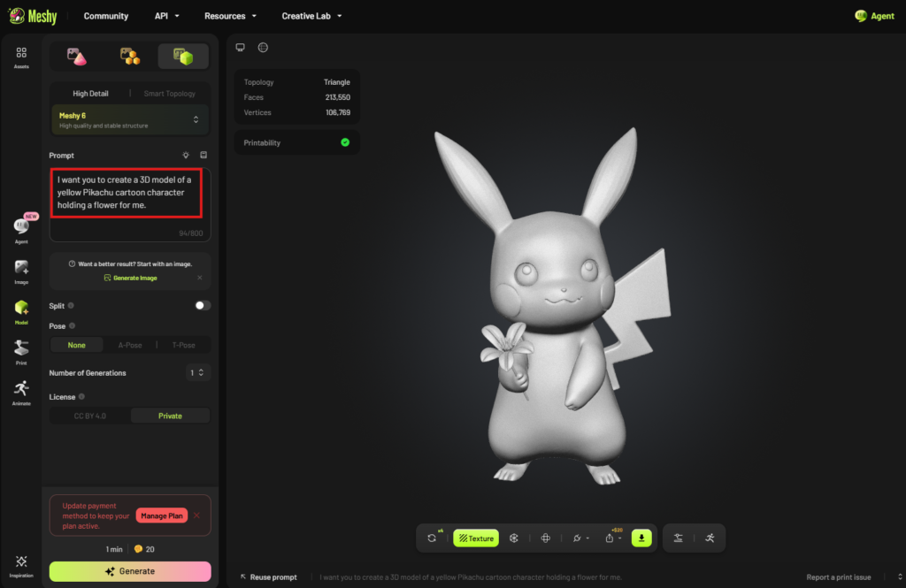Click the Pikachu 3D model in viewport
Screen dimensions: 906x588
point(552,306)
